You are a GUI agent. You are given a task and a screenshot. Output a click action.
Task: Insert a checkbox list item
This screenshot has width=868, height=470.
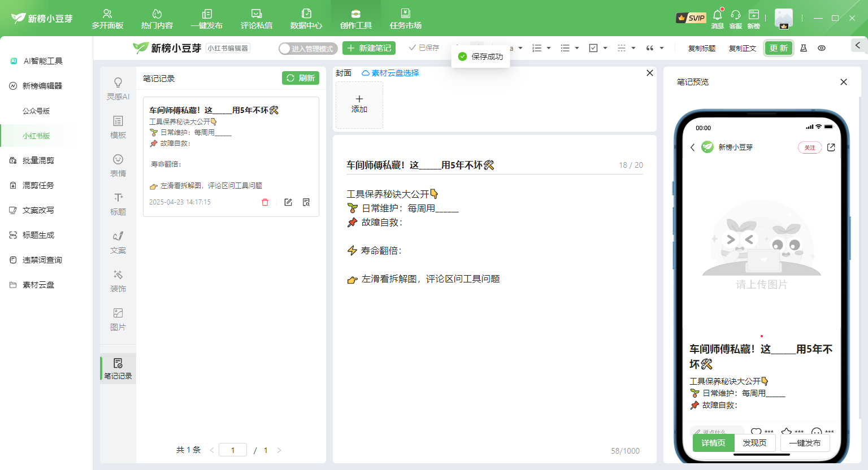tap(593, 48)
